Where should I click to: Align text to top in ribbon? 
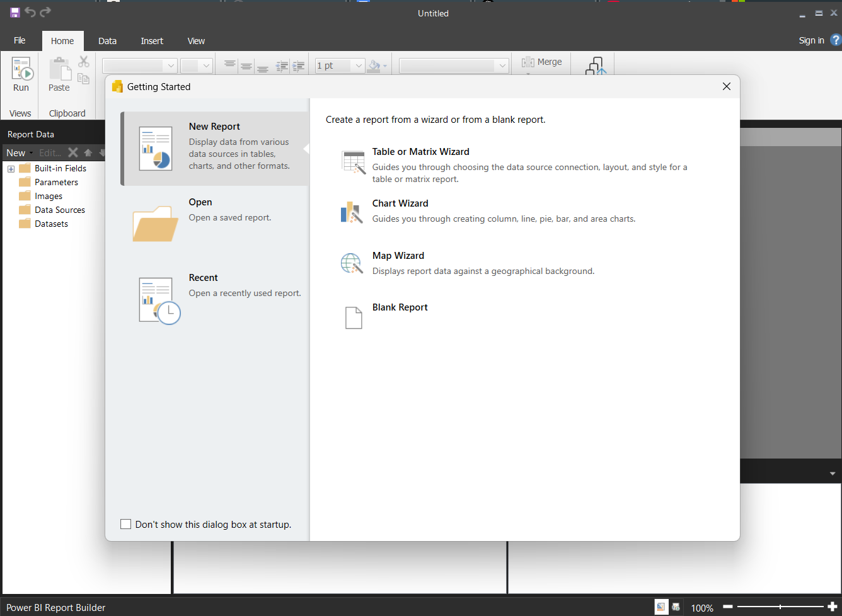pos(230,66)
